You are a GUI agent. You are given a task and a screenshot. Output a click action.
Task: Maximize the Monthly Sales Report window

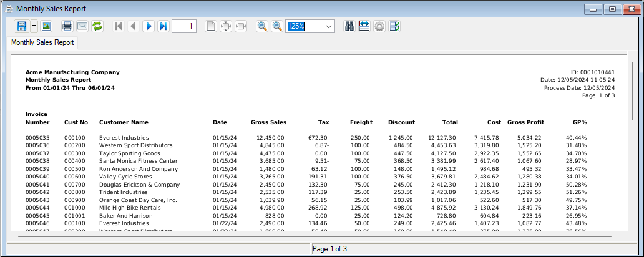(612, 9)
